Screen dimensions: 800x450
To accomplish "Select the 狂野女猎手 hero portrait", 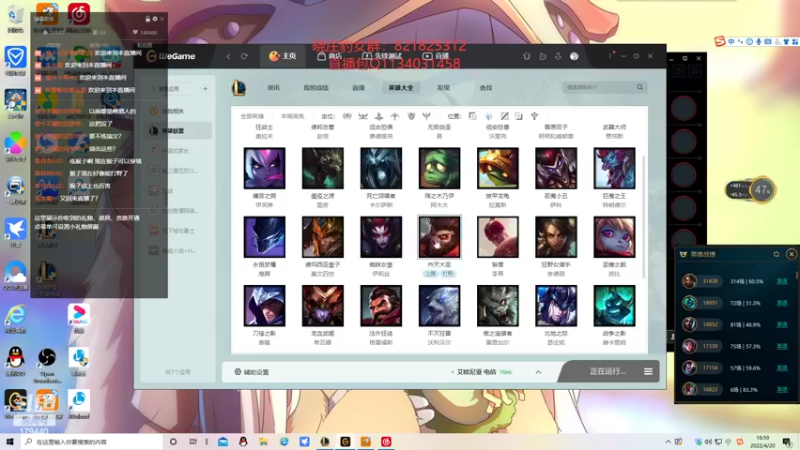I will click(556, 237).
